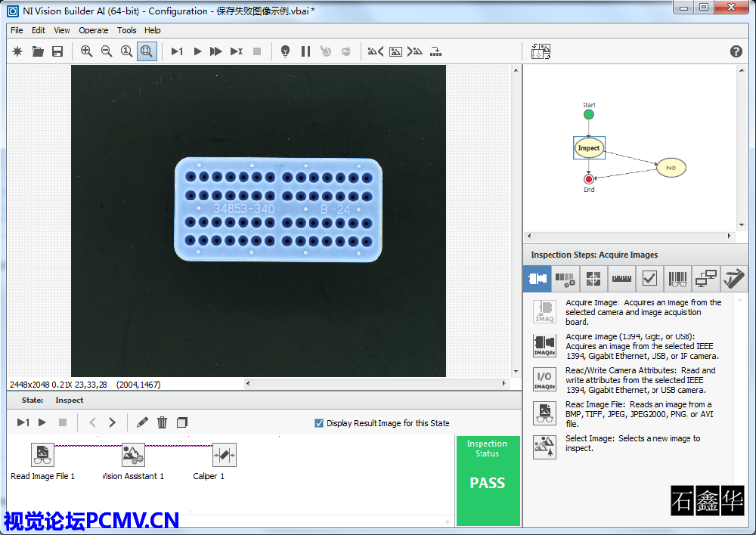The width and height of the screenshot is (756, 535).
Task: Click the New Inspection starburst icon
Action: coord(17,51)
